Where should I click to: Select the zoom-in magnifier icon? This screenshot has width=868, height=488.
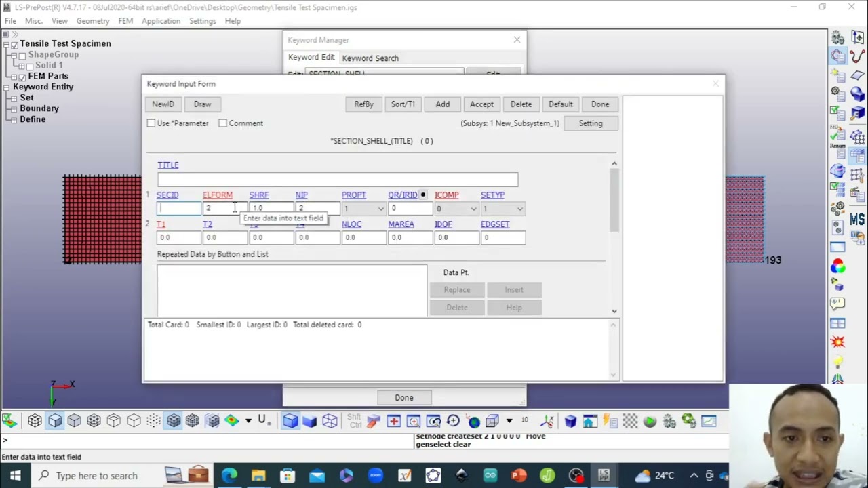tap(413, 422)
